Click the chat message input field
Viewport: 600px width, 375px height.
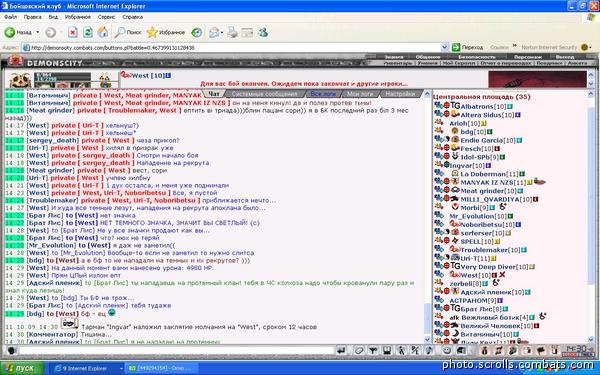[176, 350]
